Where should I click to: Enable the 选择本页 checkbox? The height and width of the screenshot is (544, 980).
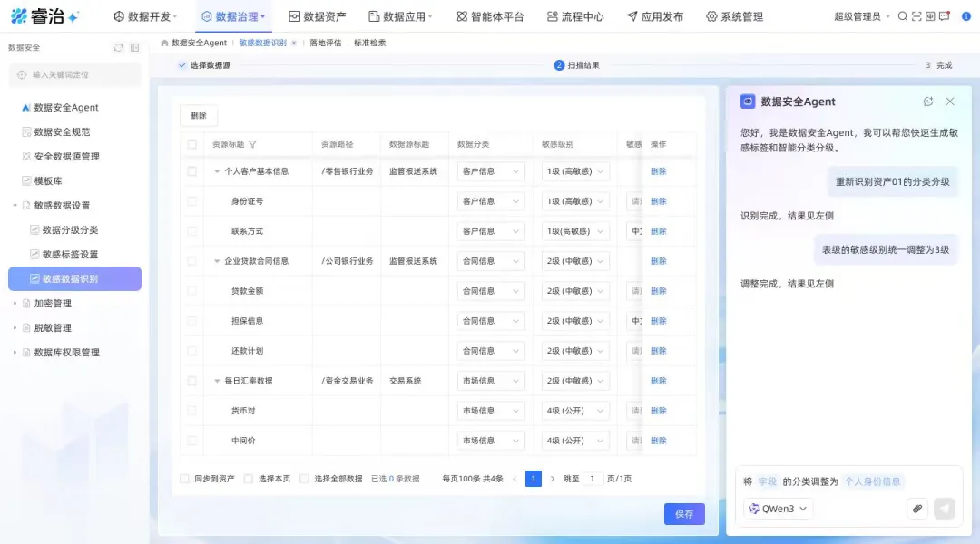click(248, 479)
